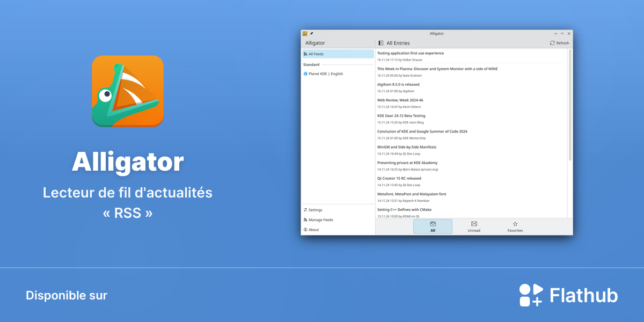Open 'MinGW and Side-by-Side Manifests' entry
The width and height of the screenshot is (644, 322).
click(471, 150)
